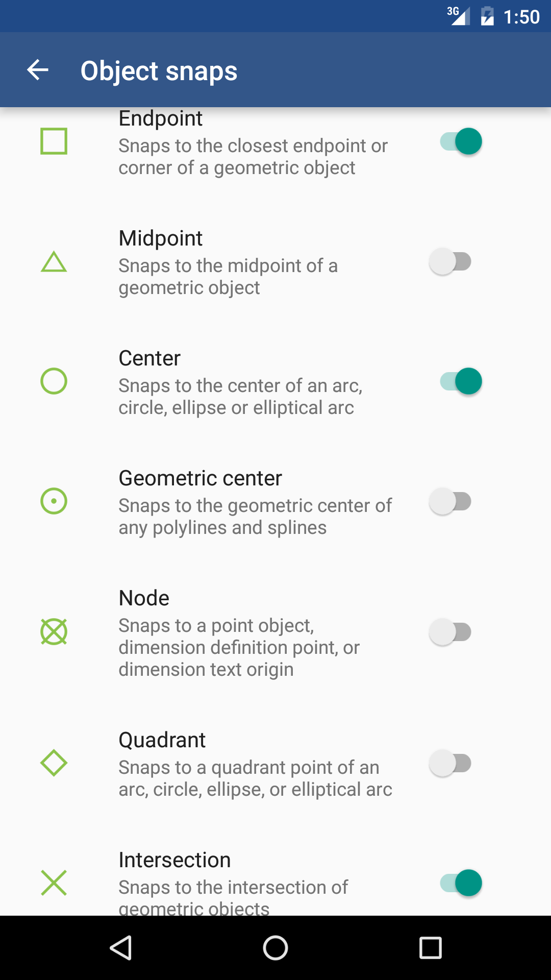Tap the Geometric center description text
Screen dimensions: 551x980
[x=255, y=517]
